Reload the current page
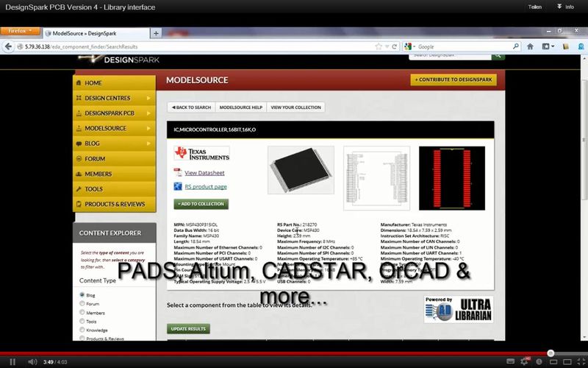 pyautogui.click(x=394, y=46)
